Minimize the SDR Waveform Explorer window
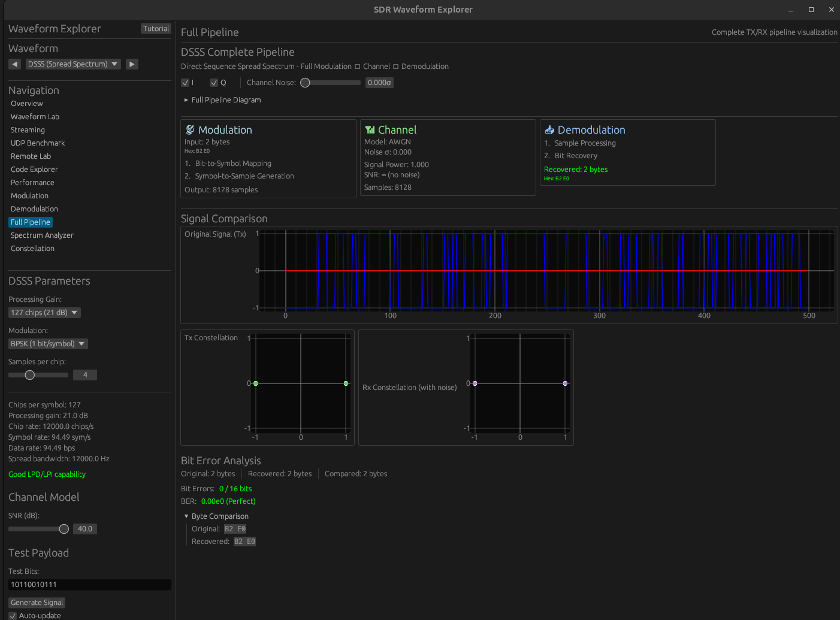The width and height of the screenshot is (840, 620). point(791,10)
